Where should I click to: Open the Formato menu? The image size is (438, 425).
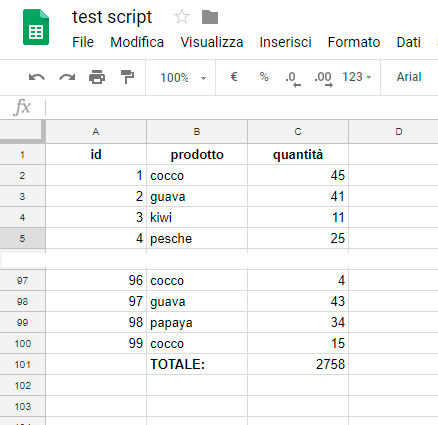(354, 42)
